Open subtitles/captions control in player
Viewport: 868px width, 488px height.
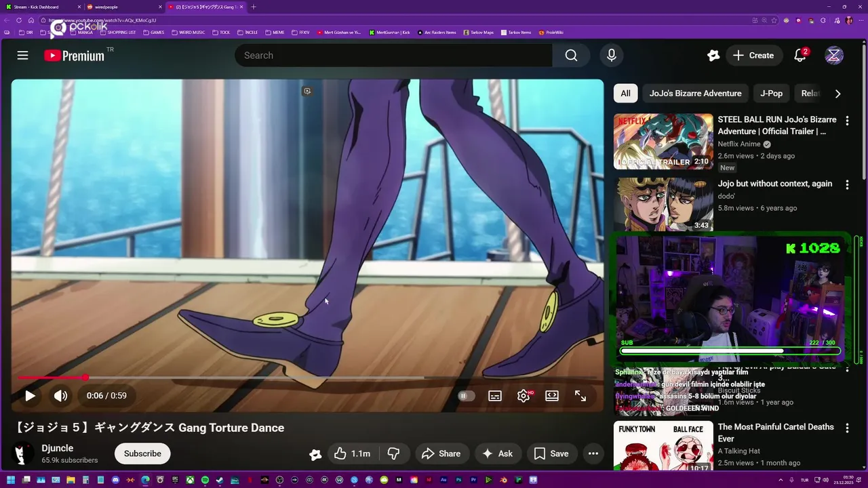[x=495, y=396]
